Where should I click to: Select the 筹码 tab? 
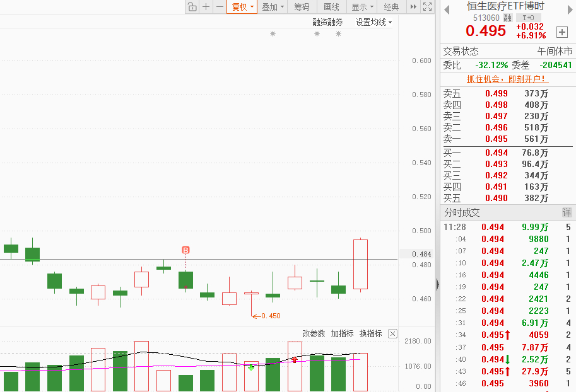tap(302, 6)
